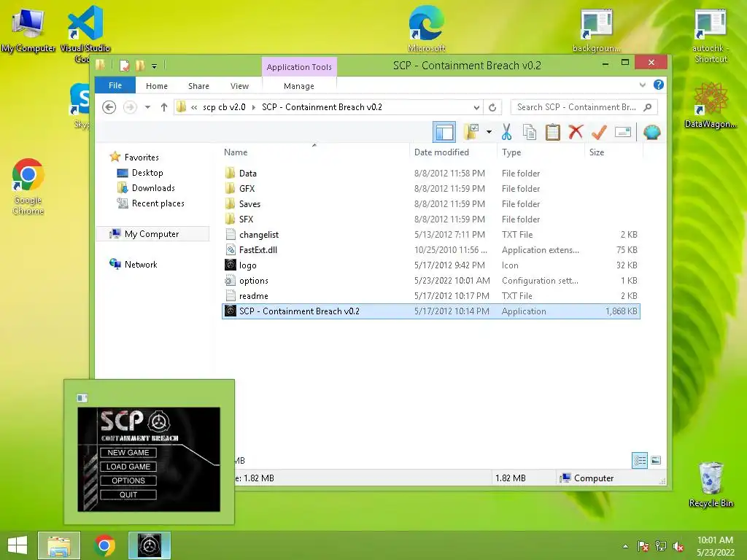Viewport: 747px width, 560px height.
Task: Expand the breadcrumb arrow after scp cb v2.0
Action: (254, 107)
